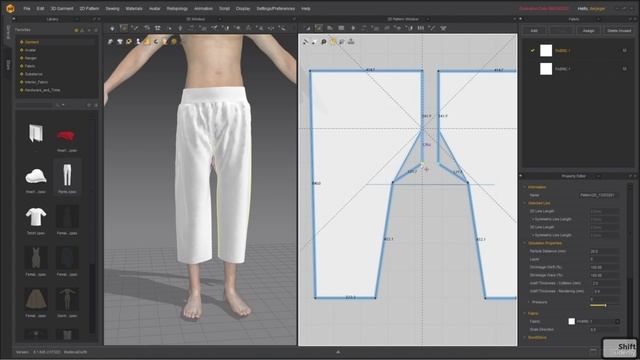Screen dimensions: 640x360
Task: Select the white hat thumbnail in Library
Action: [36, 177]
